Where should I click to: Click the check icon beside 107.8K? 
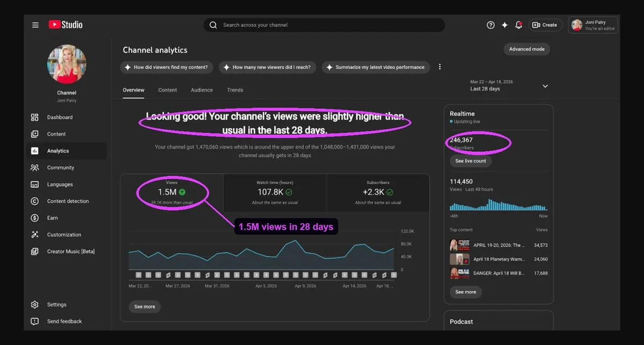[x=289, y=192]
